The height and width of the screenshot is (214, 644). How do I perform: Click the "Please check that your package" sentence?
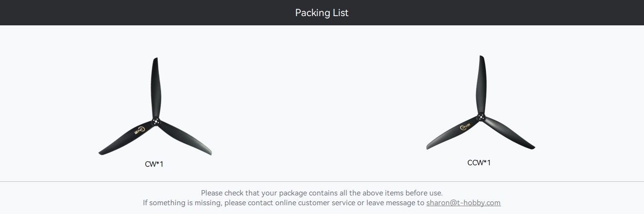[322, 193]
